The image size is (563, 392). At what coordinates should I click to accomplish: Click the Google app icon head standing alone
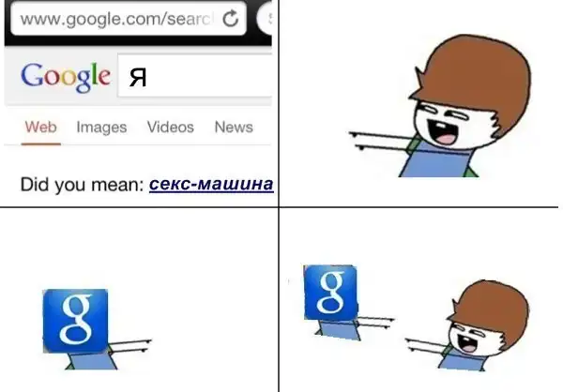click(x=75, y=321)
